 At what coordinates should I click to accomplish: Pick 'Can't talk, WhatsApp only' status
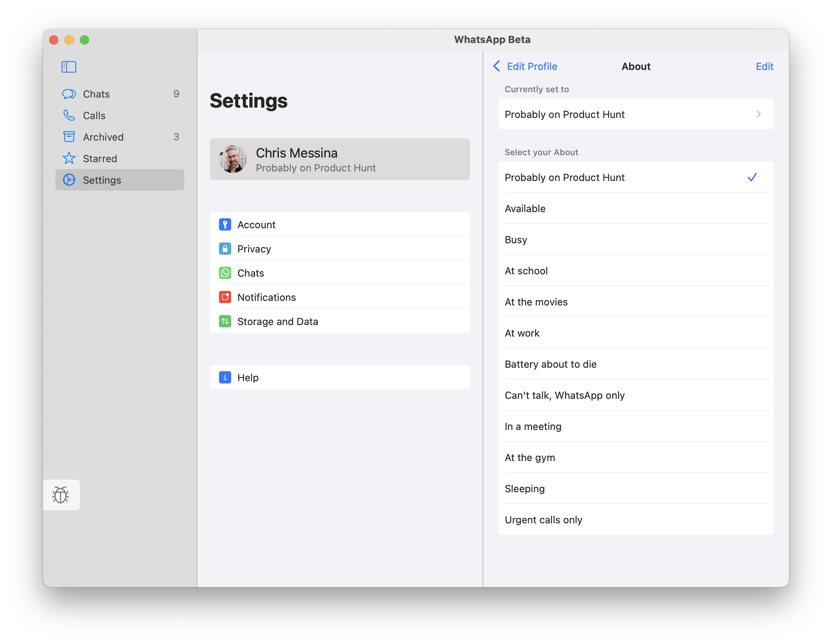(636, 395)
